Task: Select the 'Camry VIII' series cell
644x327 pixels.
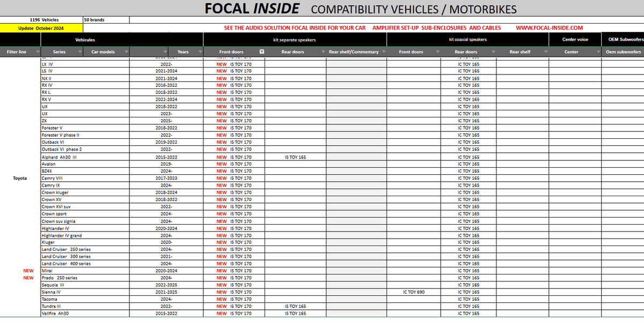Action: coord(85,178)
